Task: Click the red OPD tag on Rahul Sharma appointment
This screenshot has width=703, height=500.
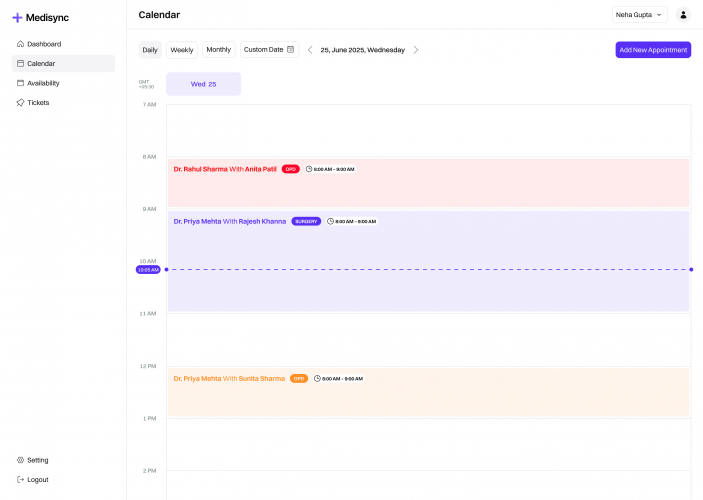Action: tap(291, 169)
